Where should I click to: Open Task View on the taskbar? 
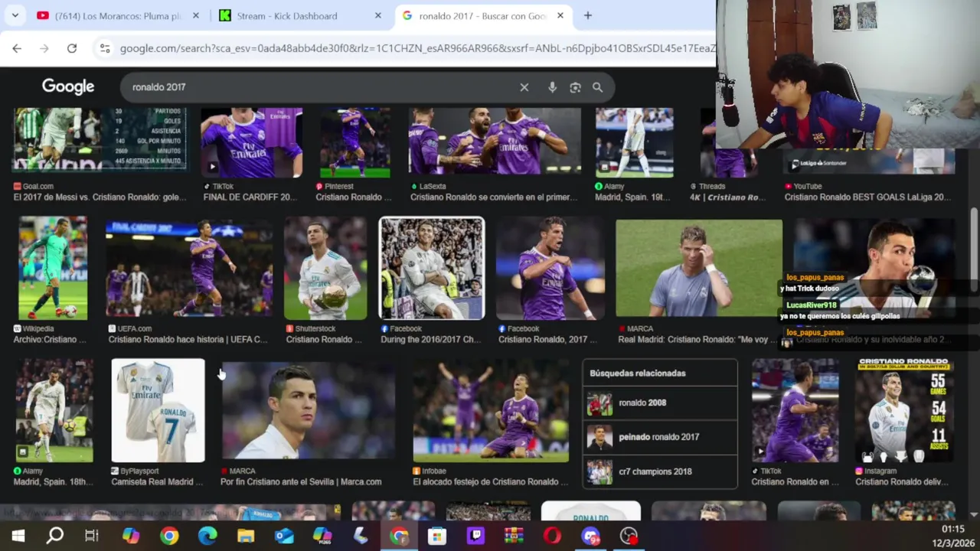[x=92, y=536]
